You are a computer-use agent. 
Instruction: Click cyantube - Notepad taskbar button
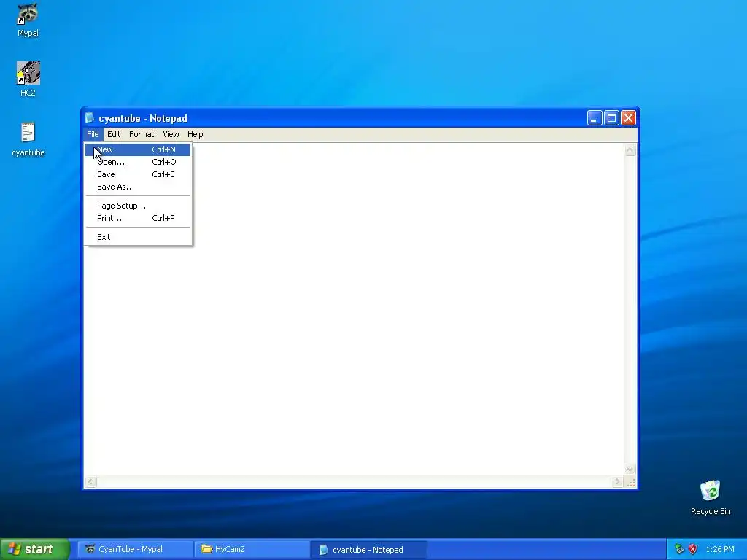(368, 549)
